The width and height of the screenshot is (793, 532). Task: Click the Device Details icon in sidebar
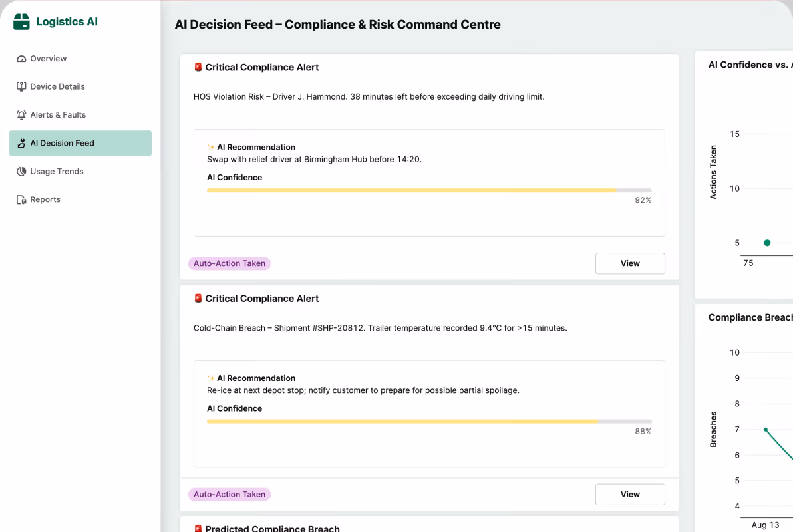click(21, 87)
